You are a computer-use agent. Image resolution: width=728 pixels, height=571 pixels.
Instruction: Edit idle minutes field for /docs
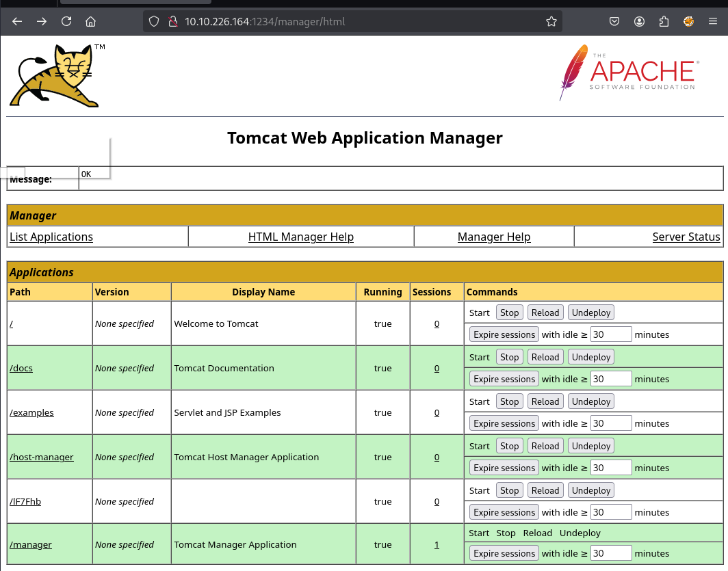pyautogui.click(x=611, y=379)
